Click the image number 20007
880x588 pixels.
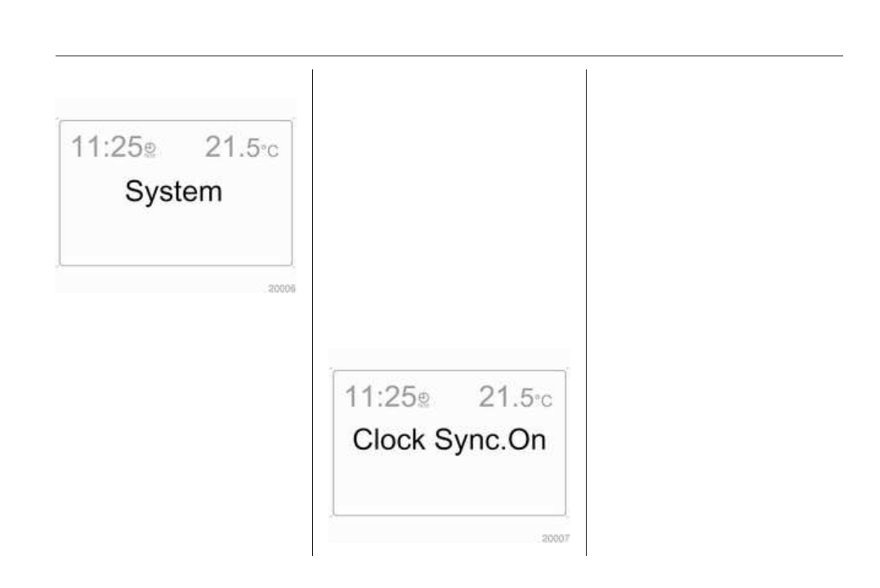pos(555,539)
